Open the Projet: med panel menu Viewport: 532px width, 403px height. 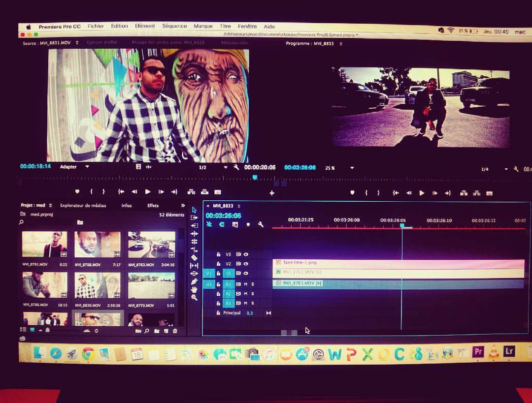click(51, 205)
